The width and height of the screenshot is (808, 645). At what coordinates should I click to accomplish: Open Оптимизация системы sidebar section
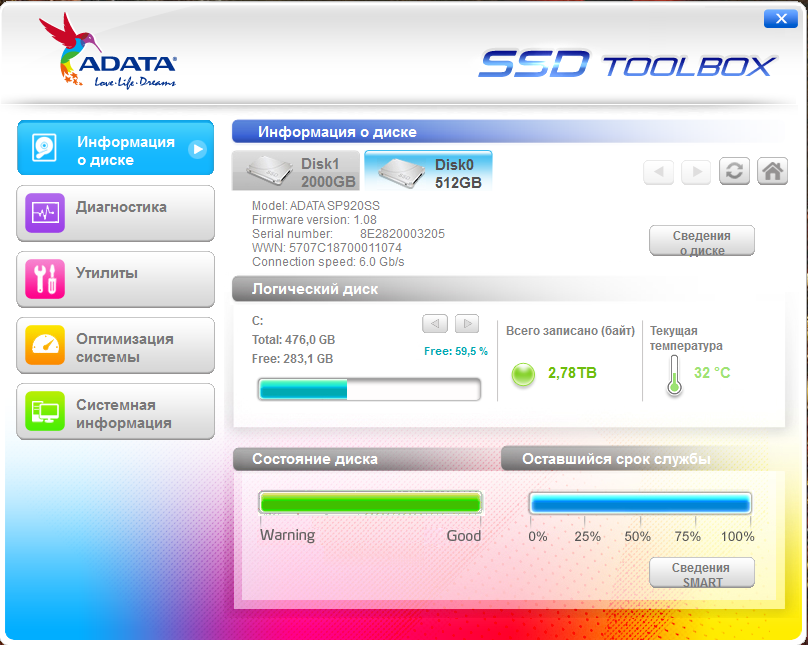coord(115,345)
